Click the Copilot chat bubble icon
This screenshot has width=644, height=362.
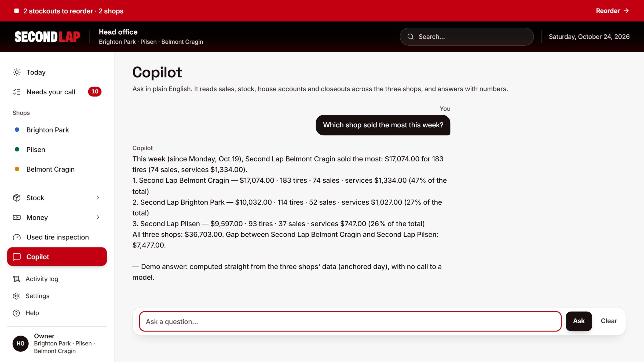point(17,257)
